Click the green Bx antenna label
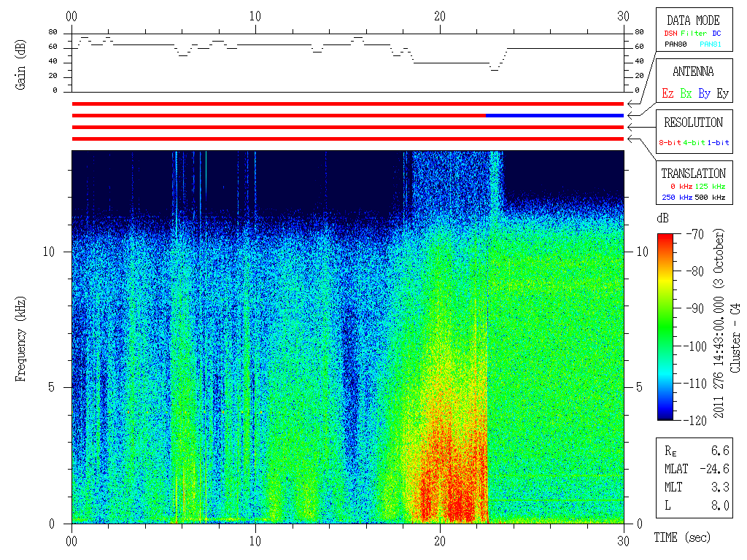This screenshot has width=747, height=560. (686, 93)
